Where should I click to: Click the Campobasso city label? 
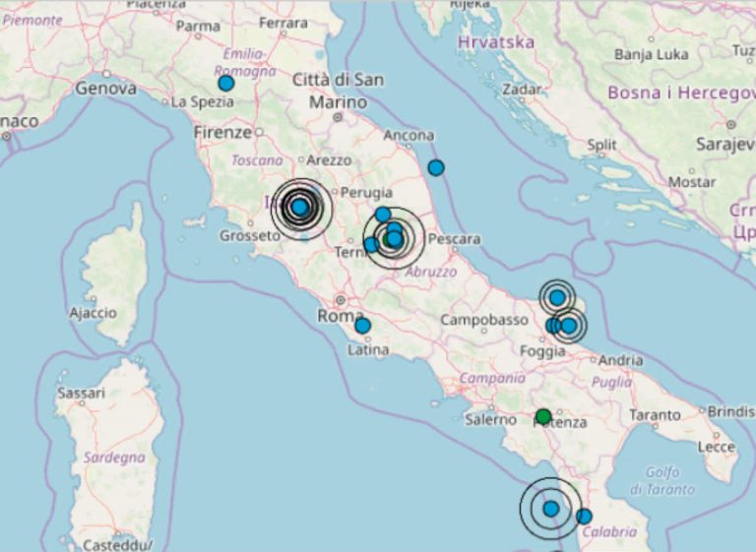pos(483,320)
